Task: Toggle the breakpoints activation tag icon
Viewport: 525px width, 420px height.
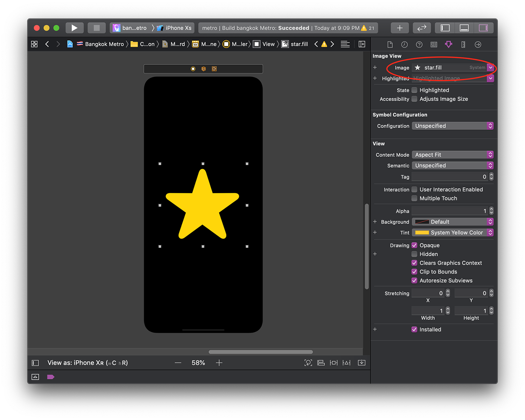Action: click(51, 377)
